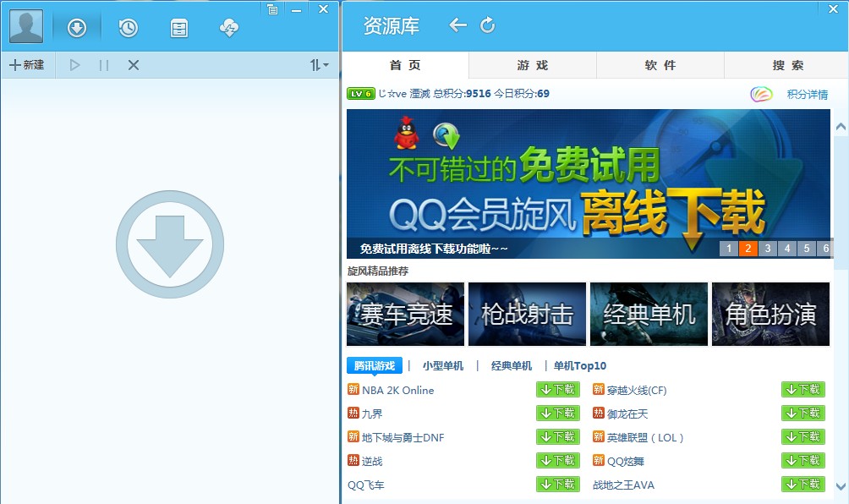This screenshot has width=849, height=504.
Task: Open the QQ炫舞 game link
Action: tap(626, 461)
